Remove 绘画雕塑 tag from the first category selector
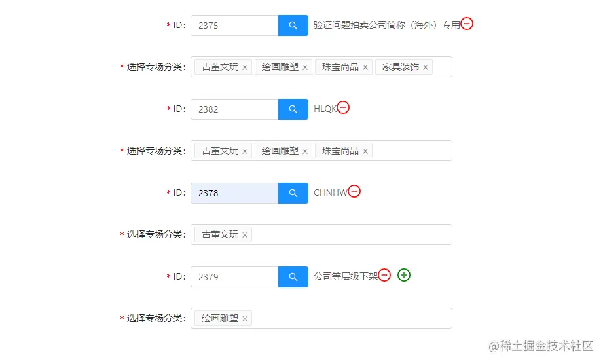The width and height of the screenshot is (605, 364). pos(305,67)
